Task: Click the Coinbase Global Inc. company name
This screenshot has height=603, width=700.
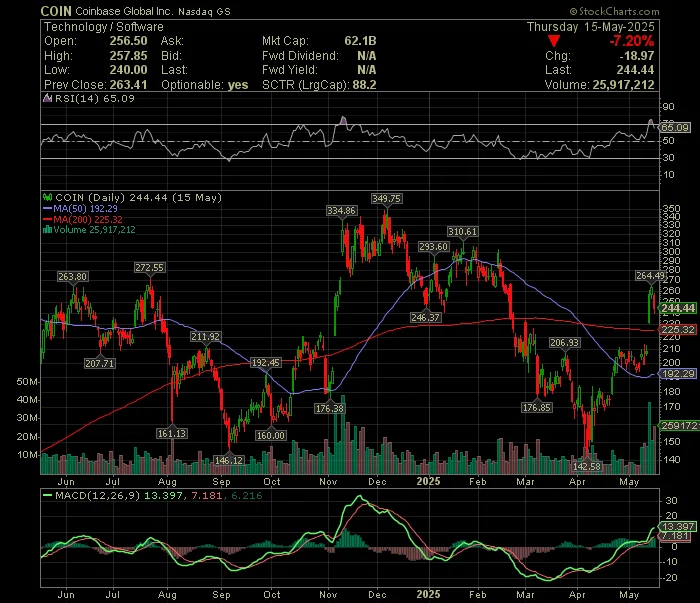Action: [125, 11]
